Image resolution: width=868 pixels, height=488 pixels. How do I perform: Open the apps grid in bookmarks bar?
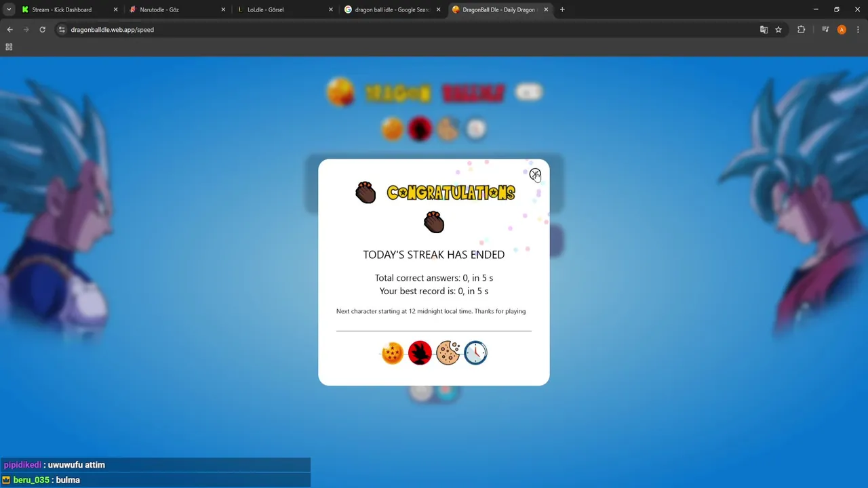click(x=9, y=47)
